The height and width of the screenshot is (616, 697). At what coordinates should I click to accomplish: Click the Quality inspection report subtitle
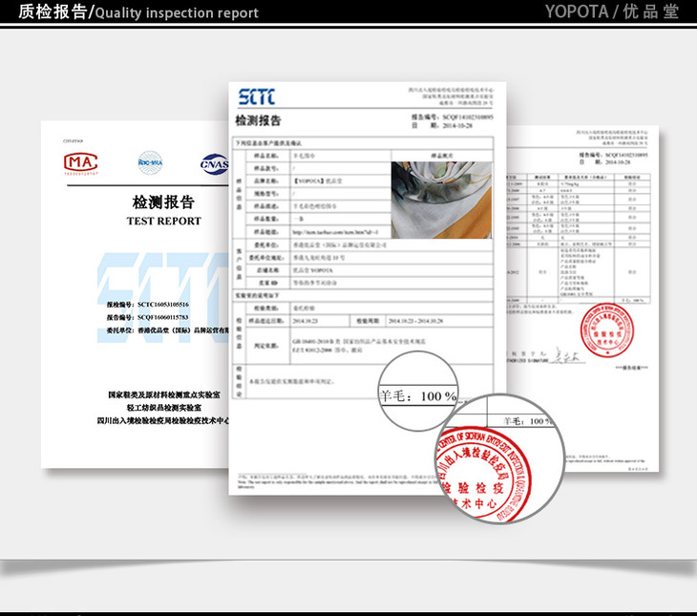click(177, 13)
